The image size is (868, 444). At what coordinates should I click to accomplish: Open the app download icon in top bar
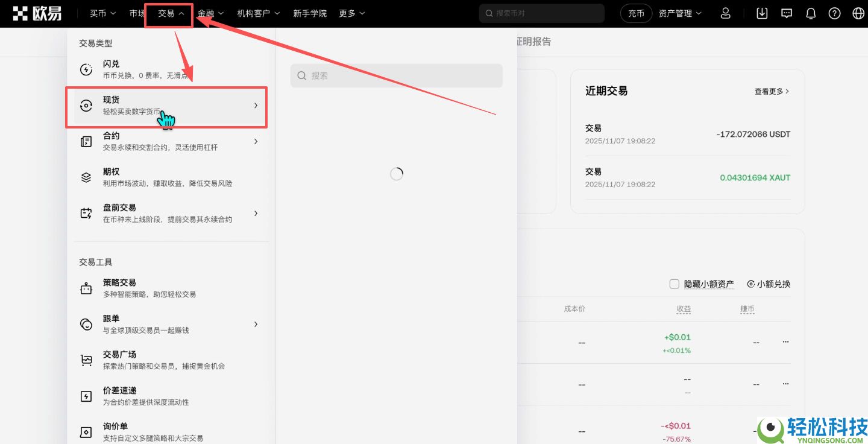tap(761, 13)
